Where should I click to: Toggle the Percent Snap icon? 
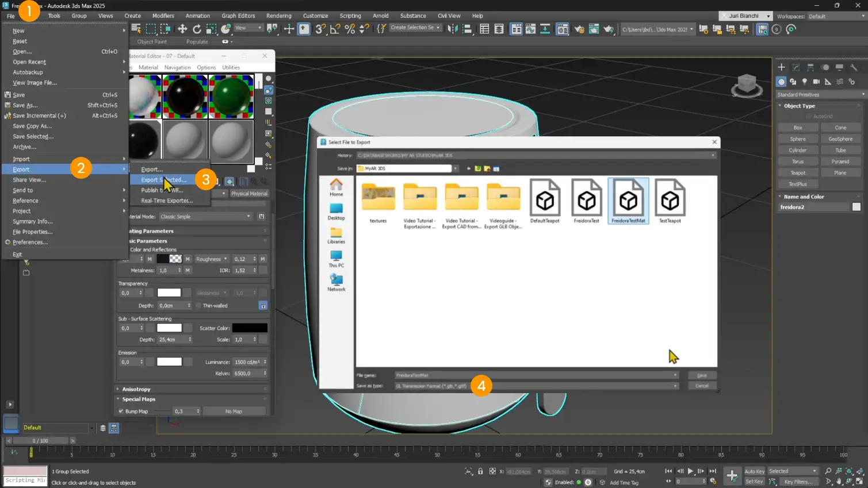tap(350, 29)
